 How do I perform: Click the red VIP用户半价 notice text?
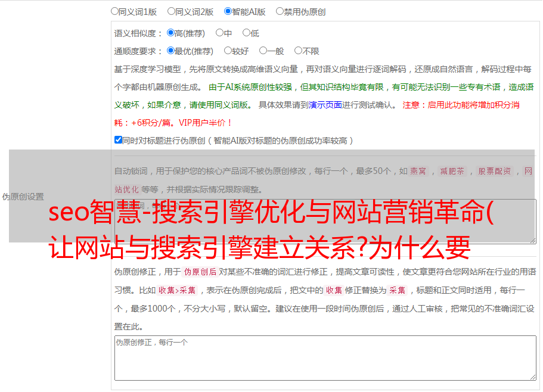[204, 123]
